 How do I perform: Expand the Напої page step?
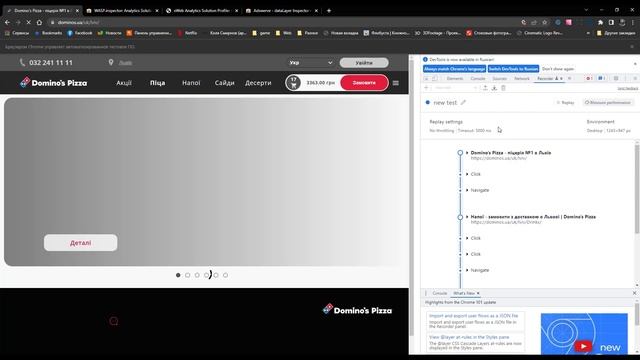(467, 217)
